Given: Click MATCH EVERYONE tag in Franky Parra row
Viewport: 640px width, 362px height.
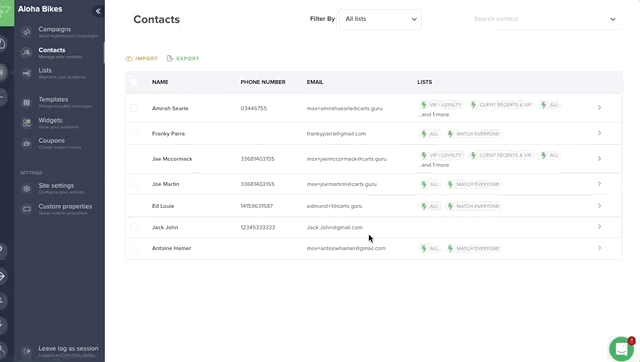Looking at the screenshot, I should [x=473, y=134].
